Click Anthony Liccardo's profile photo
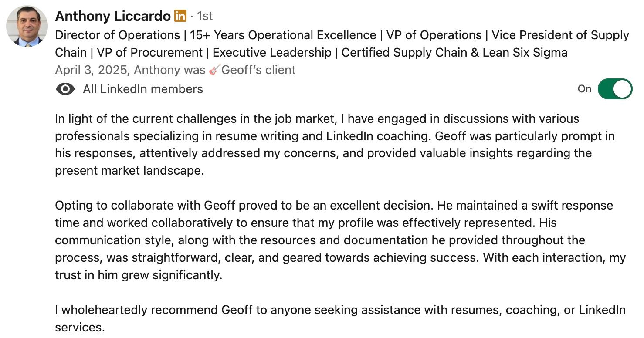The image size is (644, 338). 27,27
